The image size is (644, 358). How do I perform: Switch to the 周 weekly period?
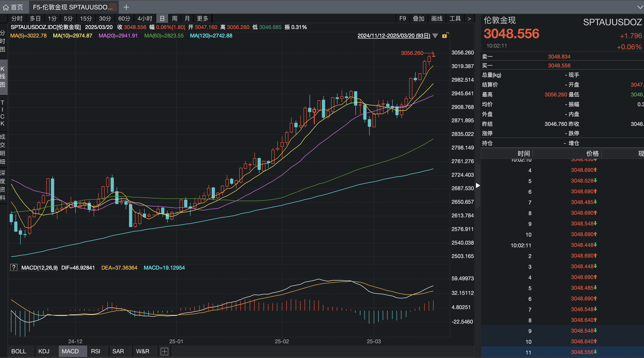[x=175, y=19]
